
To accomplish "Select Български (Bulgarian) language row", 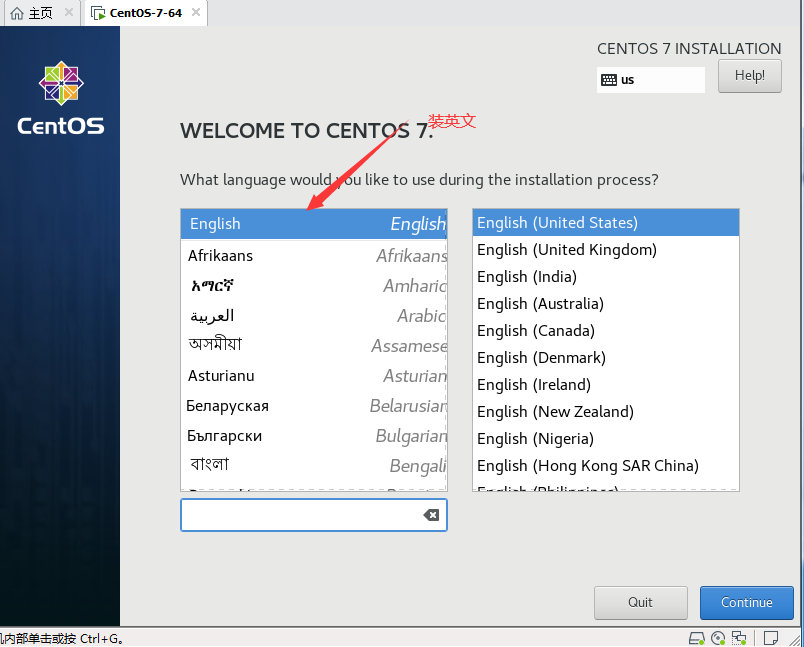I will [x=314, y=436].
